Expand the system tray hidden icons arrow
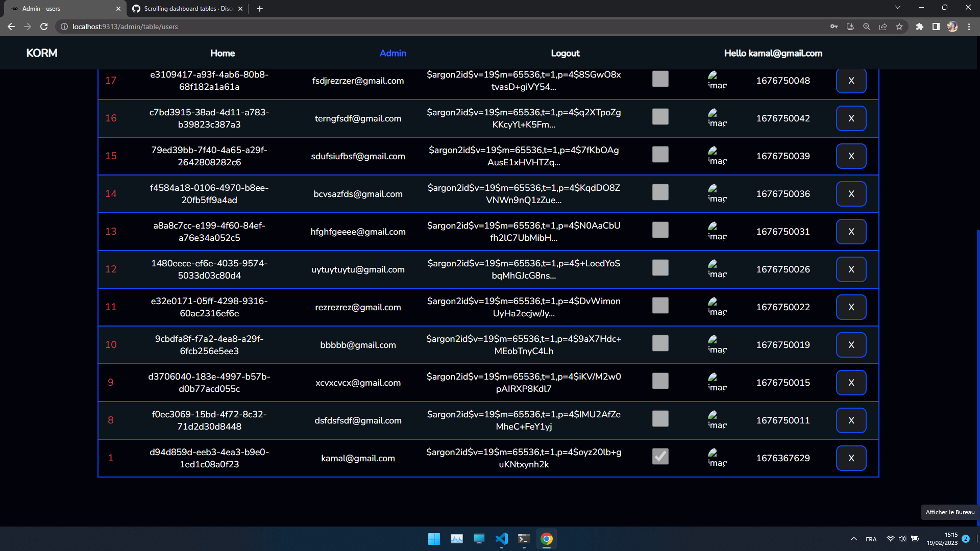The height and width of the screenshot is (551, 980). [853, 539]
